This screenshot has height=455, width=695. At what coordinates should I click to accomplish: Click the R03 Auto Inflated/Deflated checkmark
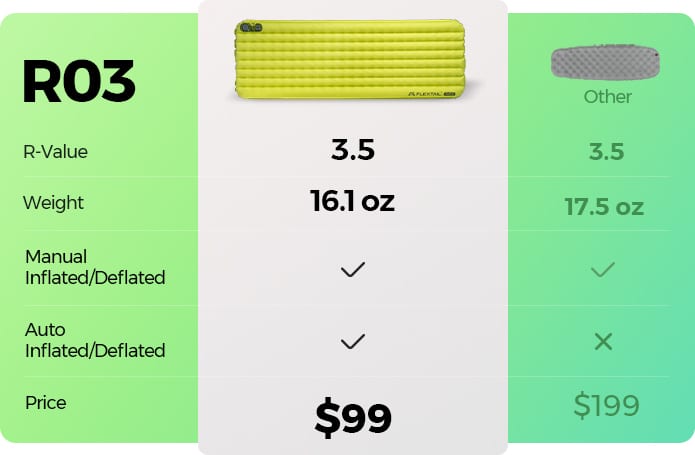352,342
